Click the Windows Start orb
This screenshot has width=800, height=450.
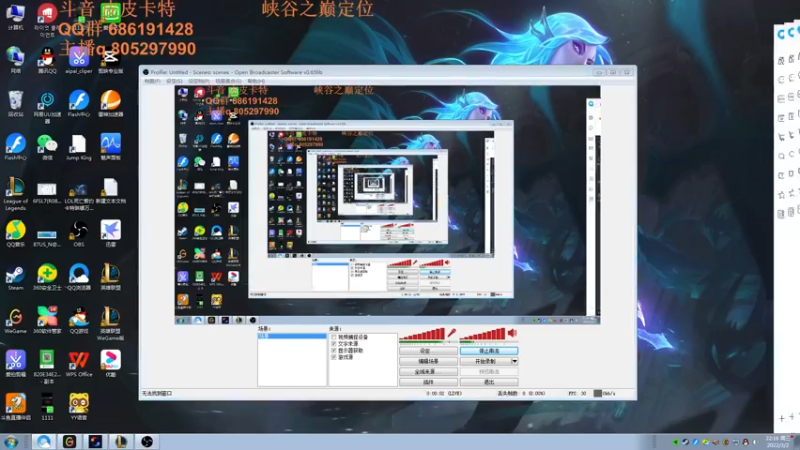tap(11, 442)
